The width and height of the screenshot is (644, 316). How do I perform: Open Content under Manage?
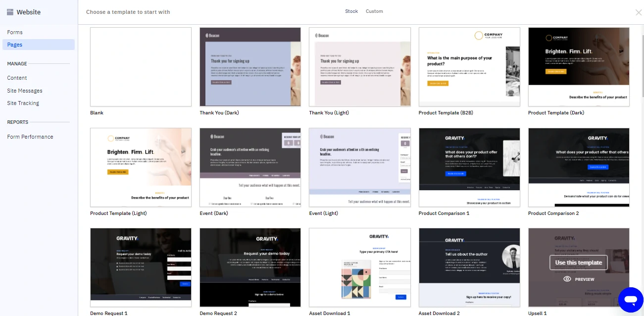point(17,78)
